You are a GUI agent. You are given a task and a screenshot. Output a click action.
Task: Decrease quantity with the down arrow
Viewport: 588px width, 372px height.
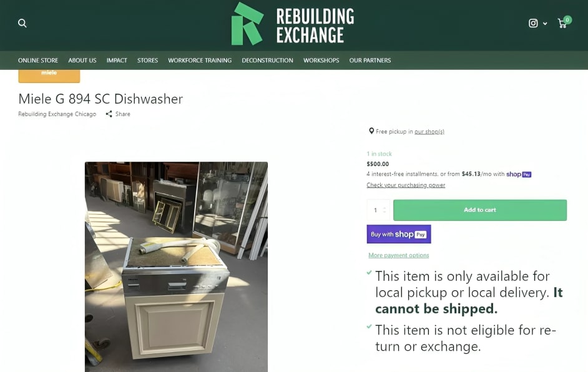(x=385, y=212)
